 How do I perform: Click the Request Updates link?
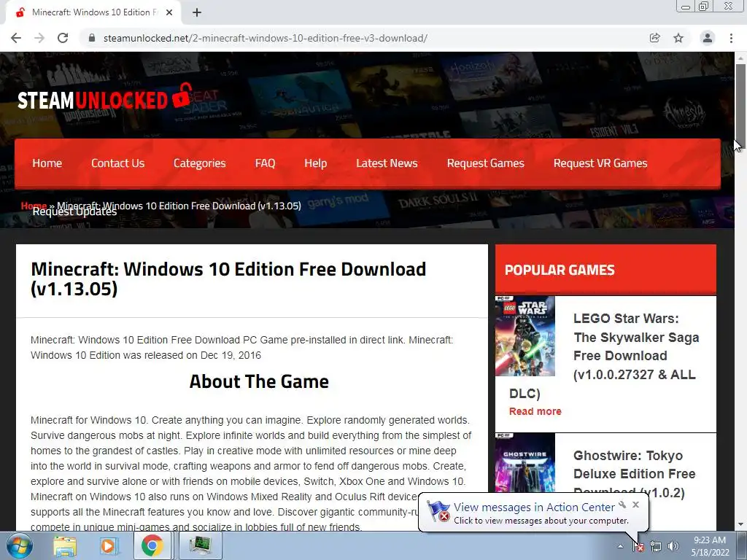74,212
